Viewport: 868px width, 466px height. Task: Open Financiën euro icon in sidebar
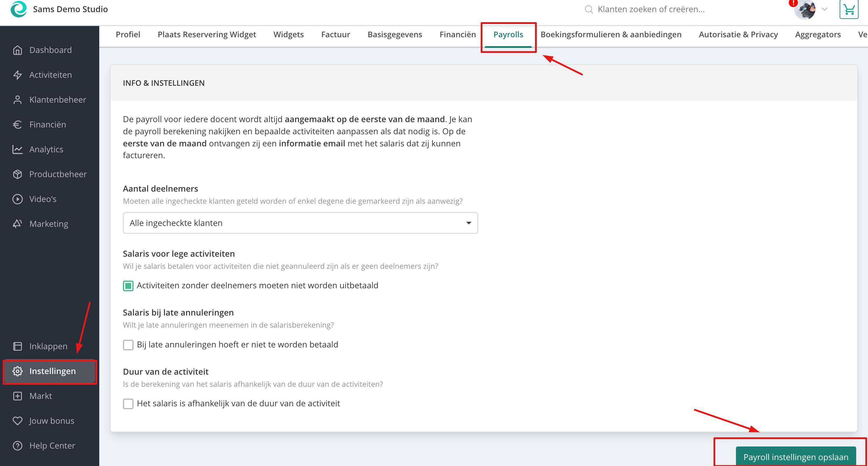[17, 124]
